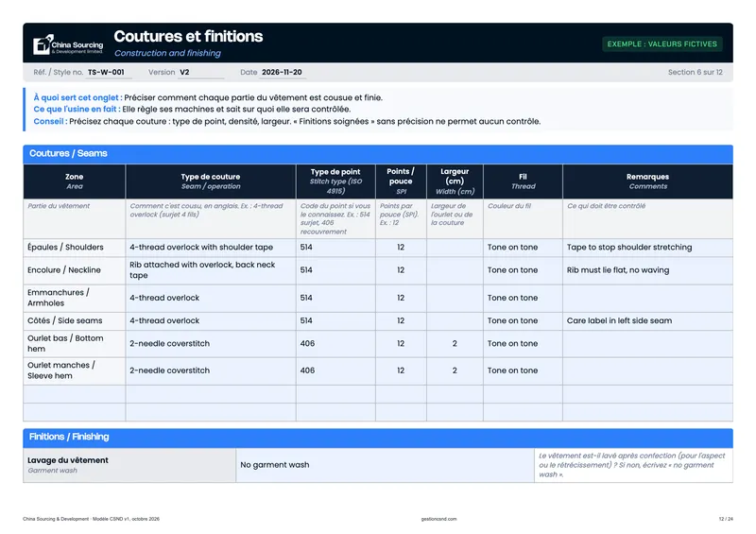Image resolution: width=756 pixels, height=534 pixels.
Task: Click the 'Type de couture' column header
Action: [x=211, y=181]
